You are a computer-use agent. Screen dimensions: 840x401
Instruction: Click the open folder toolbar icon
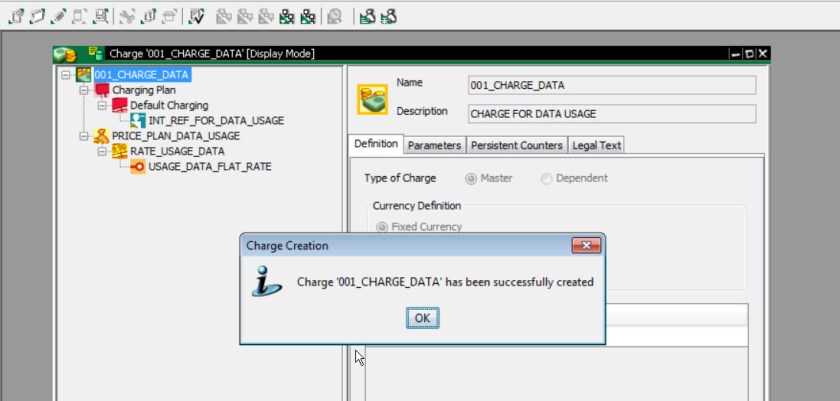(x=38, y=17)
